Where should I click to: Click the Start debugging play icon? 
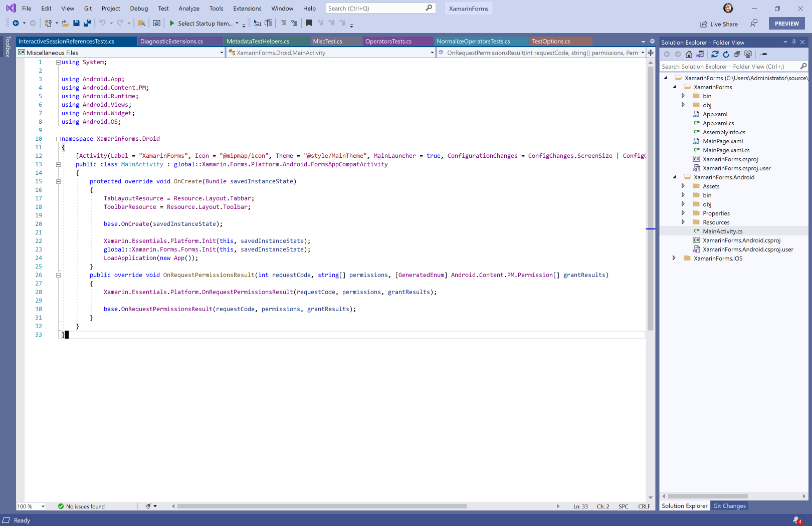pyautogui.click(x=172, y=23)
